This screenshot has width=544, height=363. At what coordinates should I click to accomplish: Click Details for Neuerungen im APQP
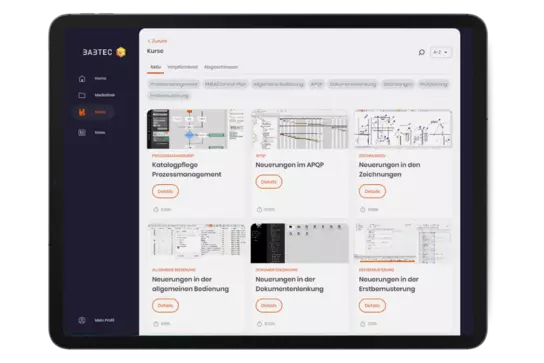pos(269,182)
